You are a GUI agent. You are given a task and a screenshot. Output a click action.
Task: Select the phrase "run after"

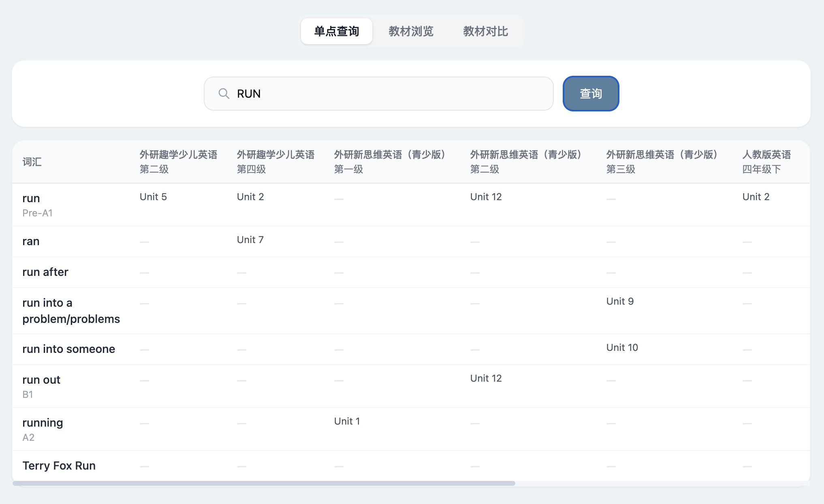[45, 272]
